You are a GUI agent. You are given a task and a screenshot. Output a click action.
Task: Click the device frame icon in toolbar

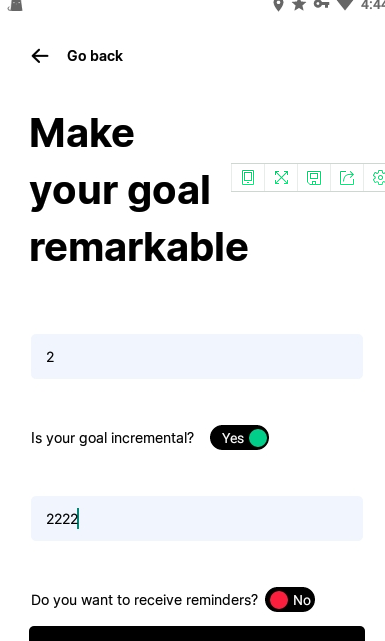248,177
